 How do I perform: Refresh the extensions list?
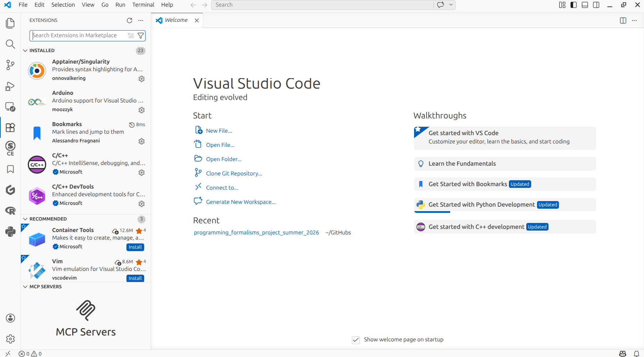pyautogui.click(x=130, y=20)
